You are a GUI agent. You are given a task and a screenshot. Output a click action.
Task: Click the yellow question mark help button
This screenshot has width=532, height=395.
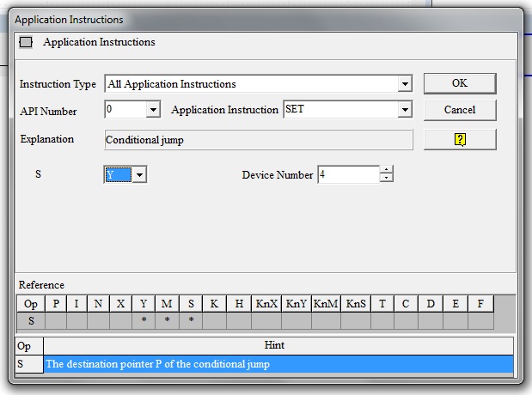[460, 139]
